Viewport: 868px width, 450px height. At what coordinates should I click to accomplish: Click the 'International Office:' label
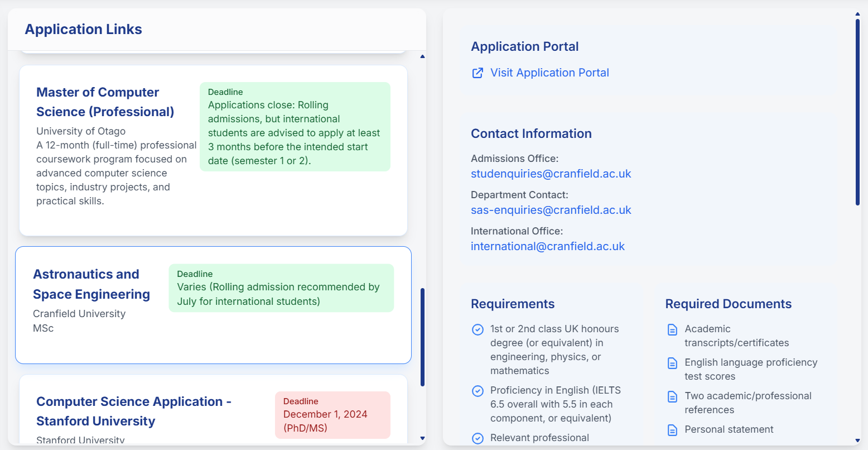pyautogui.click(x=517, y=231)
